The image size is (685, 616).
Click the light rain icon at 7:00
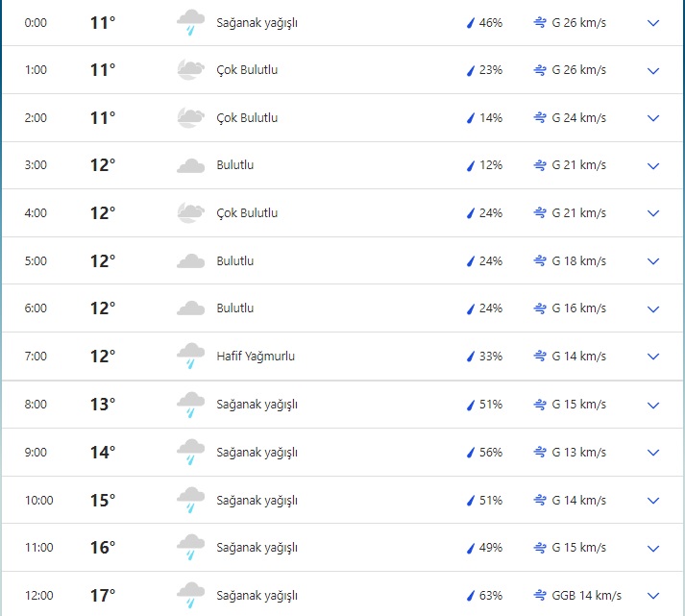click(190, 357)
